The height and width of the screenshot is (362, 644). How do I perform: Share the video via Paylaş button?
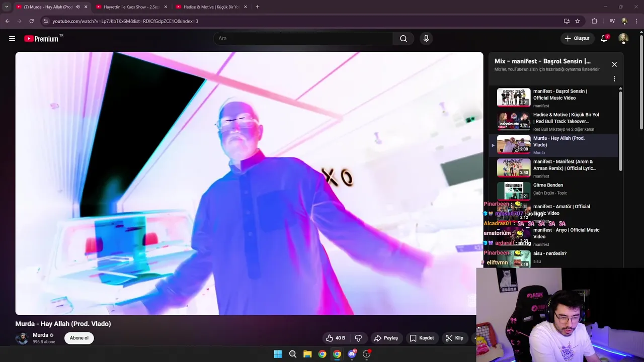[386, 338]
